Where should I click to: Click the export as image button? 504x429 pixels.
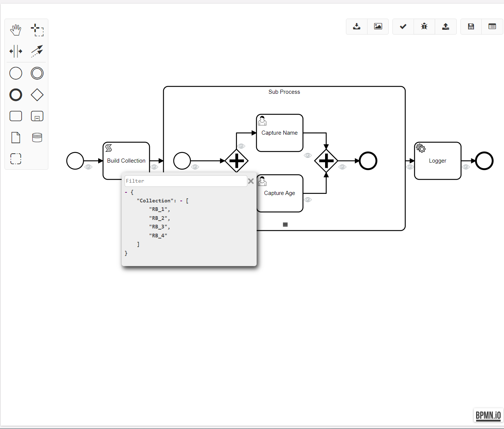(x=378, y=26)
